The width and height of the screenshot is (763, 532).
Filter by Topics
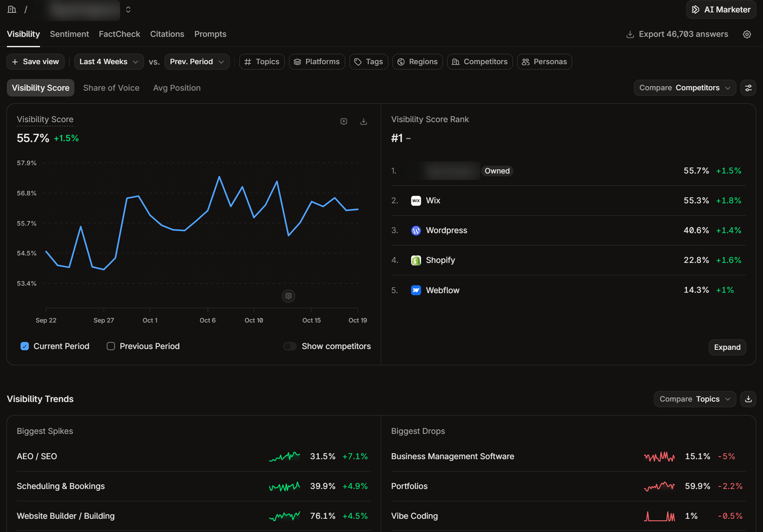262,62
